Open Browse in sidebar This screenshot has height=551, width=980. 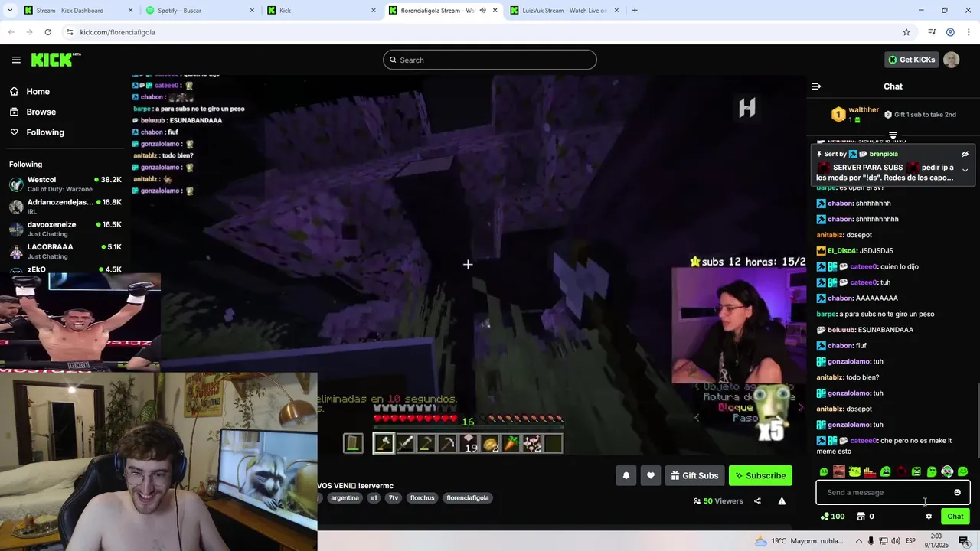(41, 112)
